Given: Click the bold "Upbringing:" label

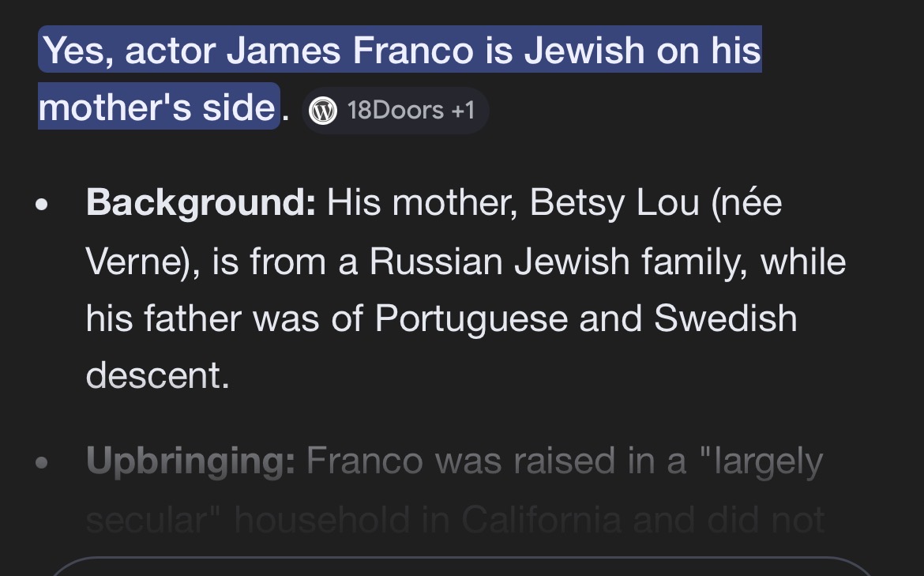Looking at the screenshot, I should (190, 460).
